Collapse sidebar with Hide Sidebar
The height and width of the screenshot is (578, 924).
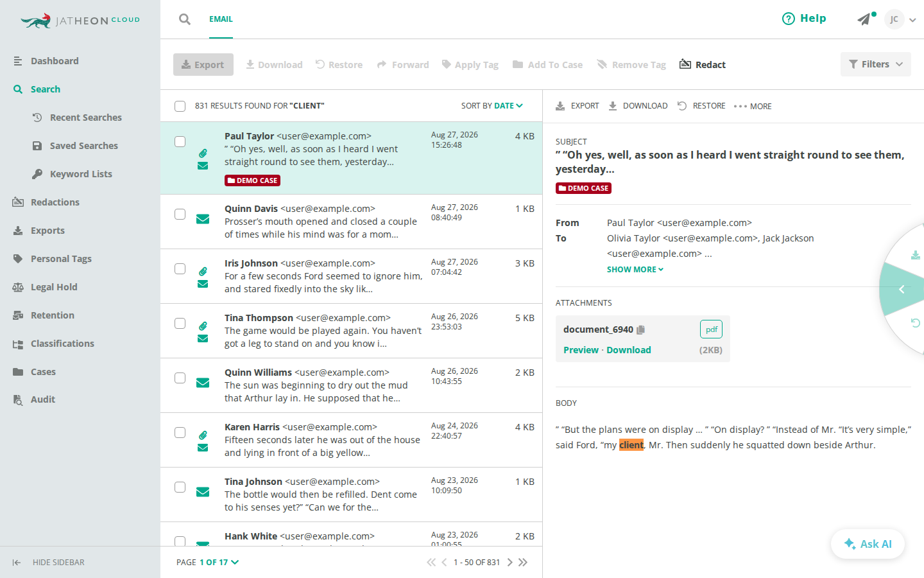pyautogui.click(x=48, y=563)
